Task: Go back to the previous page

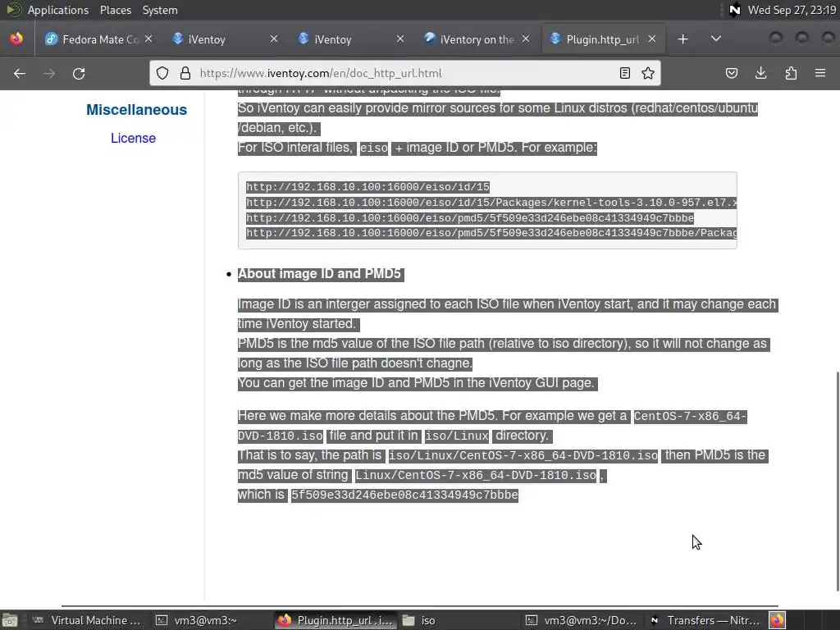Action: point(20,73)
